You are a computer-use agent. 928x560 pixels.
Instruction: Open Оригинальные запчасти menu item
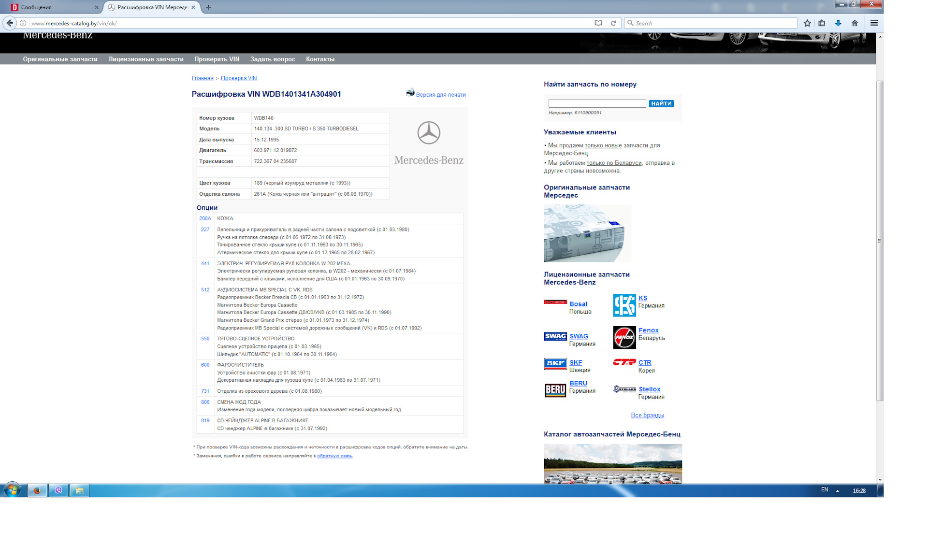tap(60, 59)
